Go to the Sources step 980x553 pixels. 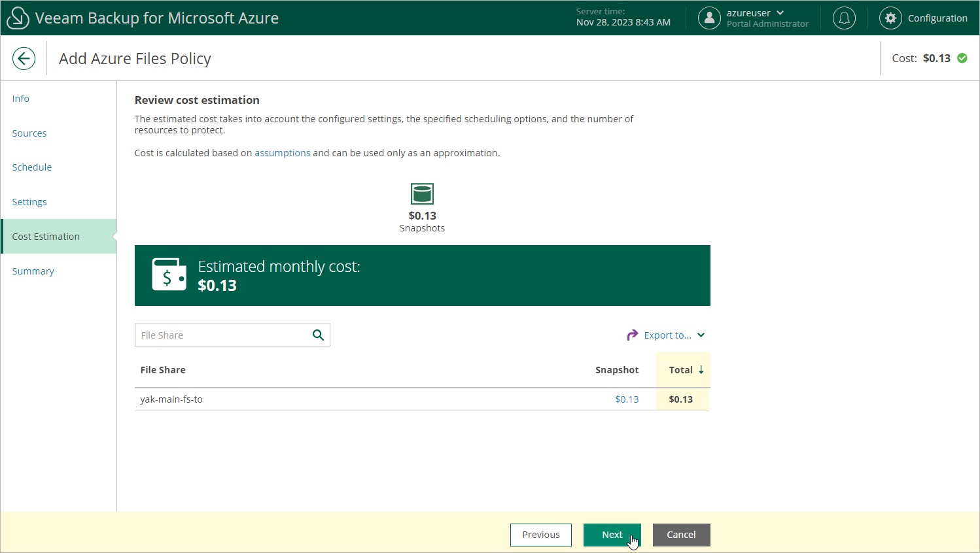pyautogui.click(x=29, y=133)
